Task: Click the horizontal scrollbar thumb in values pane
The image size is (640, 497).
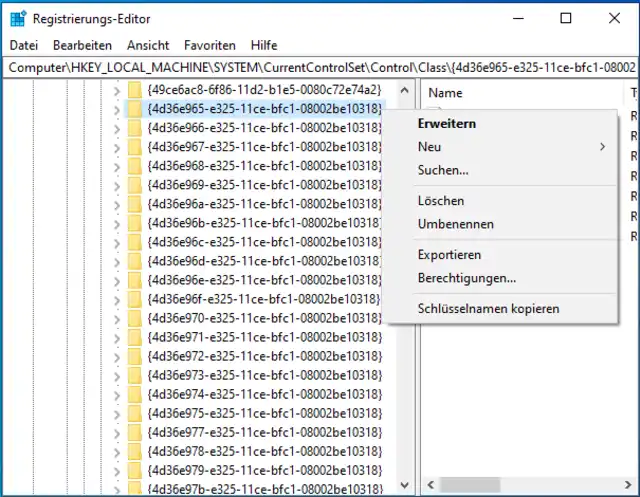Action: (x=470, y=485)
